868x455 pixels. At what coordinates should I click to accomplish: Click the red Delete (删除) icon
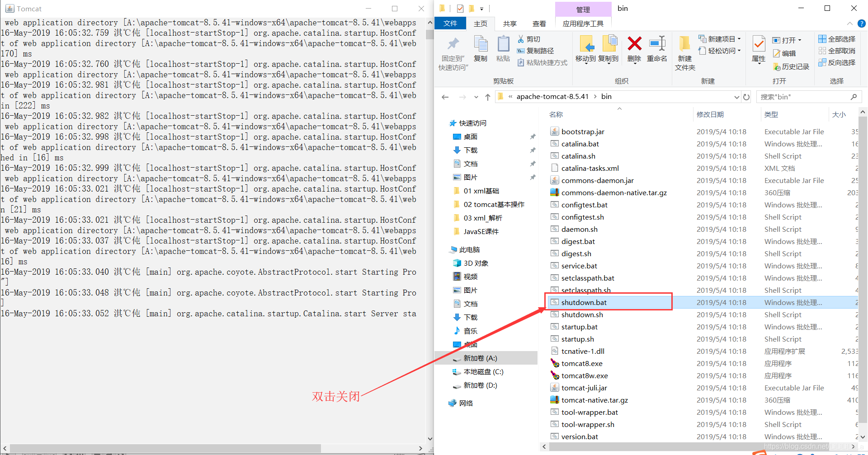tap(634, 44)
